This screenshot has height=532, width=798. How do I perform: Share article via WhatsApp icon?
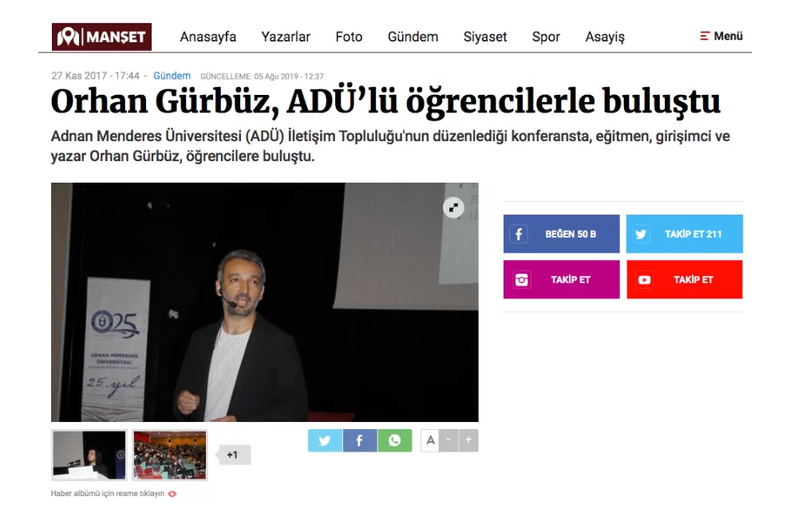point(394,440)
